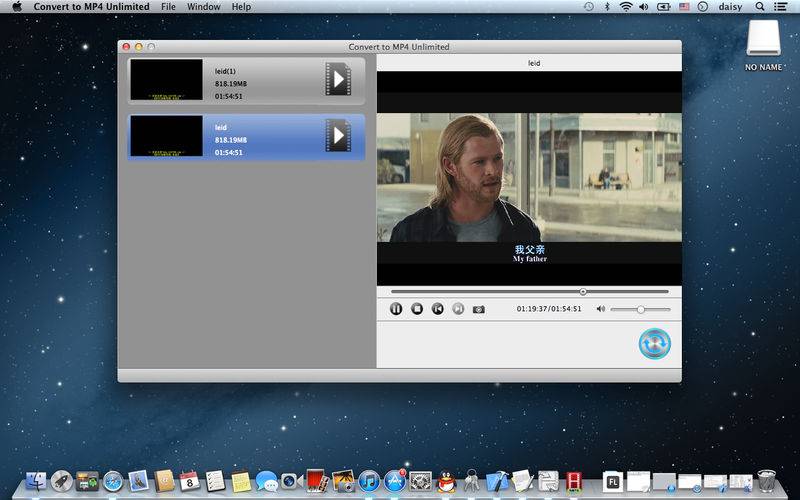Viewport: 800px width, 500px height.
Task: Click the battery status icon
Action: click(663, 7)
